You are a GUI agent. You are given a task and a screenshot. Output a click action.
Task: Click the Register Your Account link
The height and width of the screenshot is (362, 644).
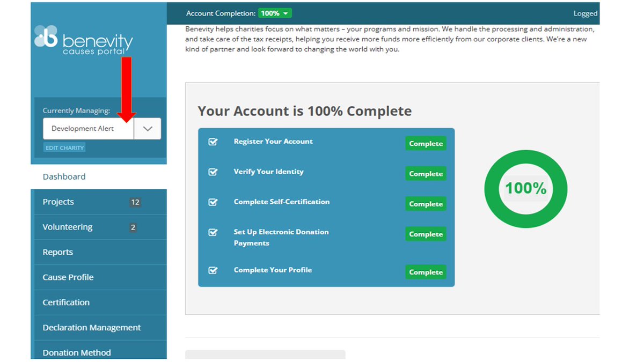(273, 142)
